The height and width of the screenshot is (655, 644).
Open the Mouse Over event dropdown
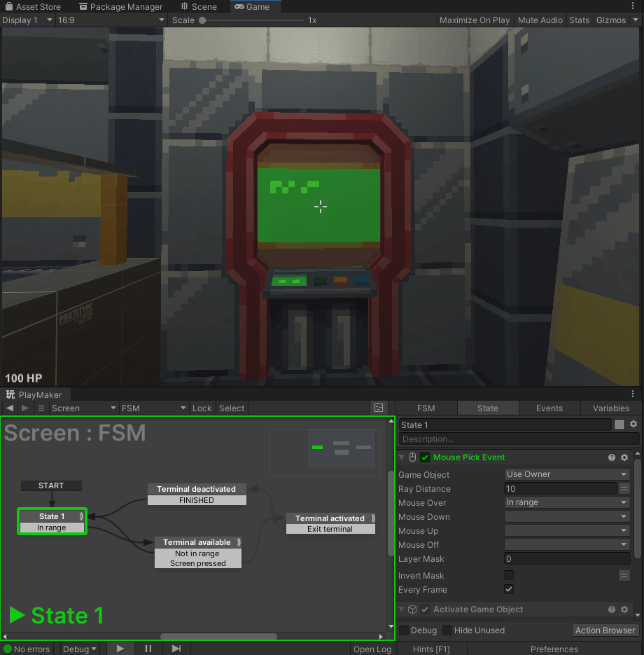pos(567,502)
